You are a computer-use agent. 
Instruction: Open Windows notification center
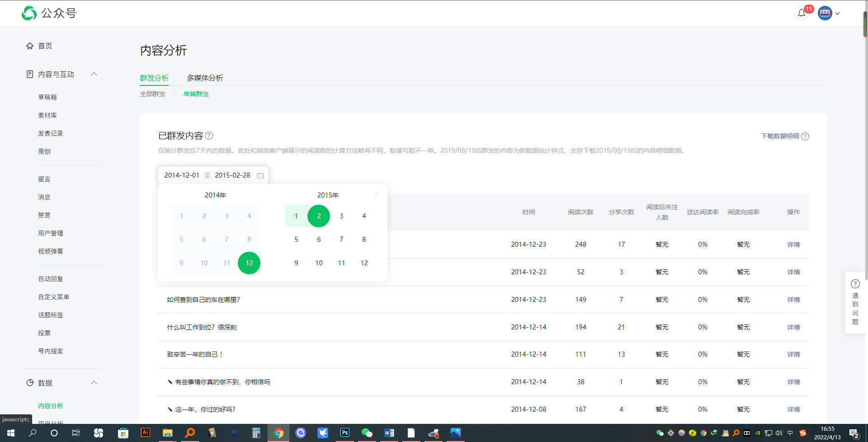854,433
